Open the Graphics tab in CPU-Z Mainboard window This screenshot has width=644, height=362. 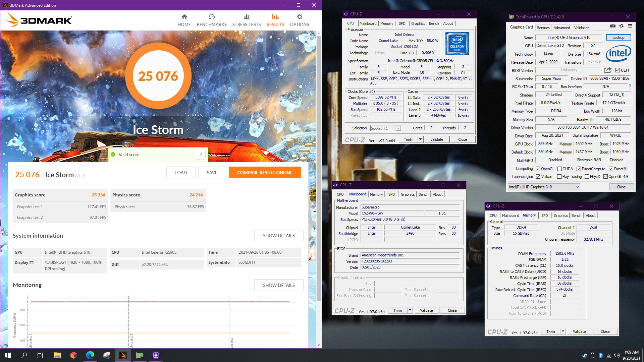[x=408, y=194]
